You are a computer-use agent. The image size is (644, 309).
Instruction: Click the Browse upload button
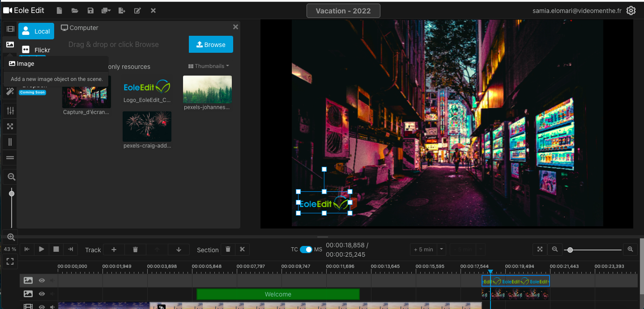[211, 44]
